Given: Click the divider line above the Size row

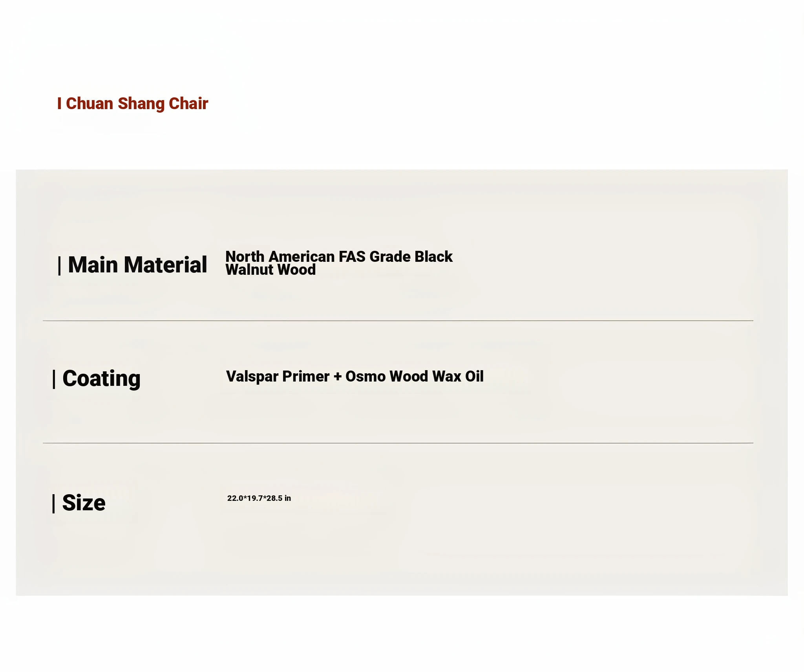Looking at the screenshot, I should click(398, 443).
